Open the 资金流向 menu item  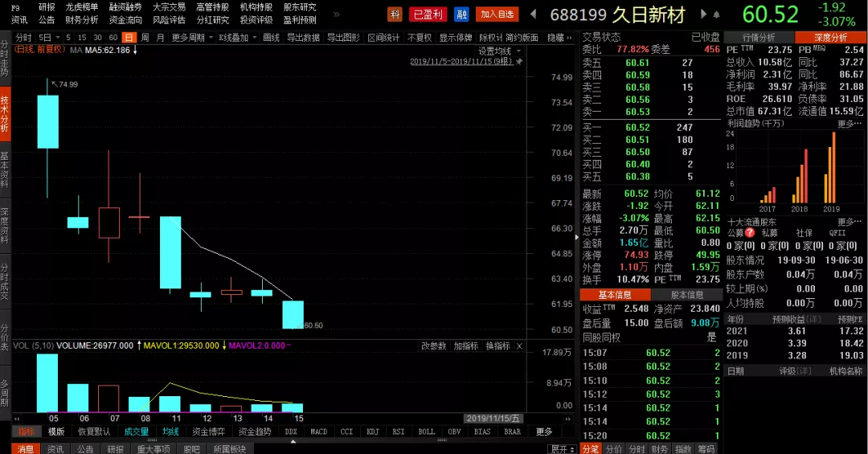pos(125,20)
